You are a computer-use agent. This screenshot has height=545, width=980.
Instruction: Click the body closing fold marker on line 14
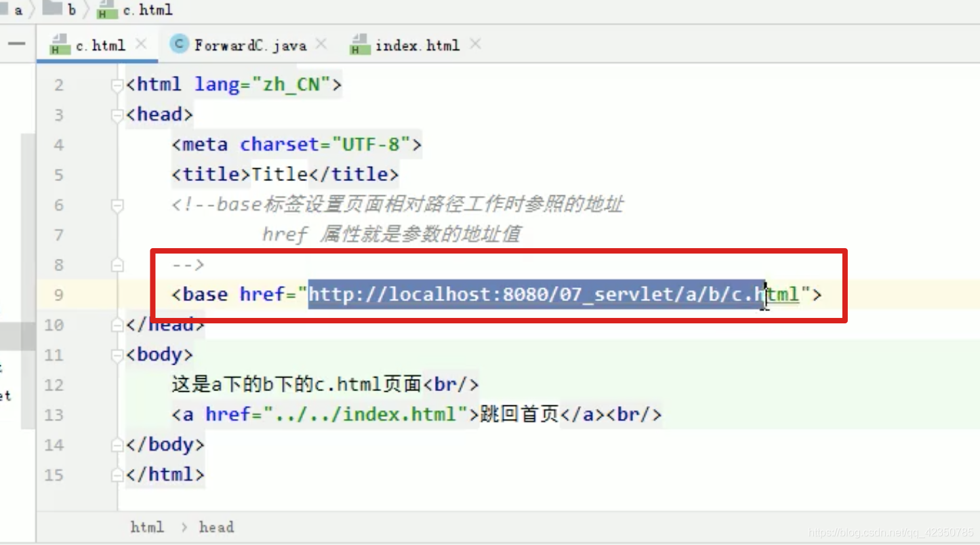[117, 445]
